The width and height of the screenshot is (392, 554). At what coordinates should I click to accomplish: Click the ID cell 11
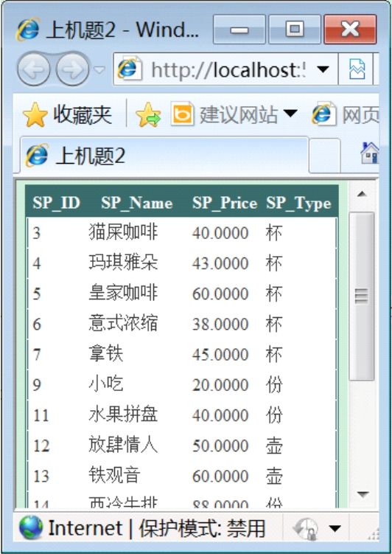click(41, 415)
